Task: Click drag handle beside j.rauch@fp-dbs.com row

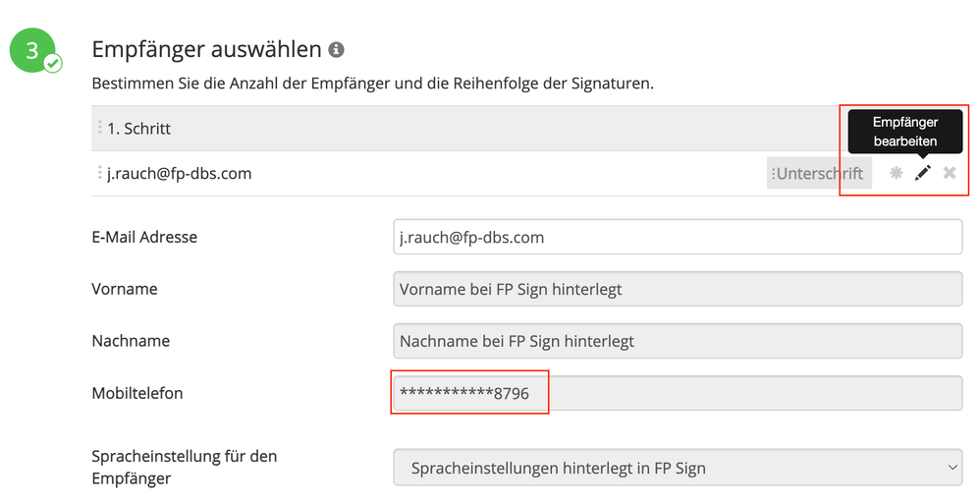Action: coord(100,173)
